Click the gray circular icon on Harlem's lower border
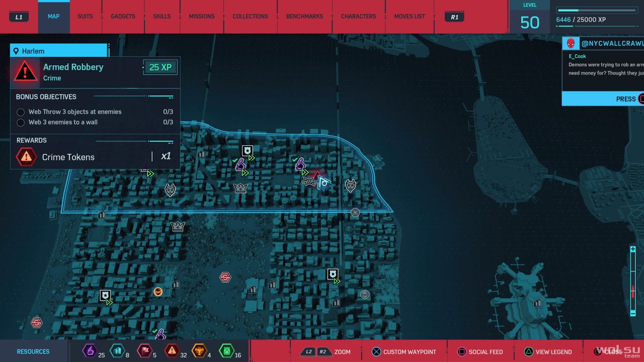The width and height of the screenshot is (644, 362). [355, 212]
